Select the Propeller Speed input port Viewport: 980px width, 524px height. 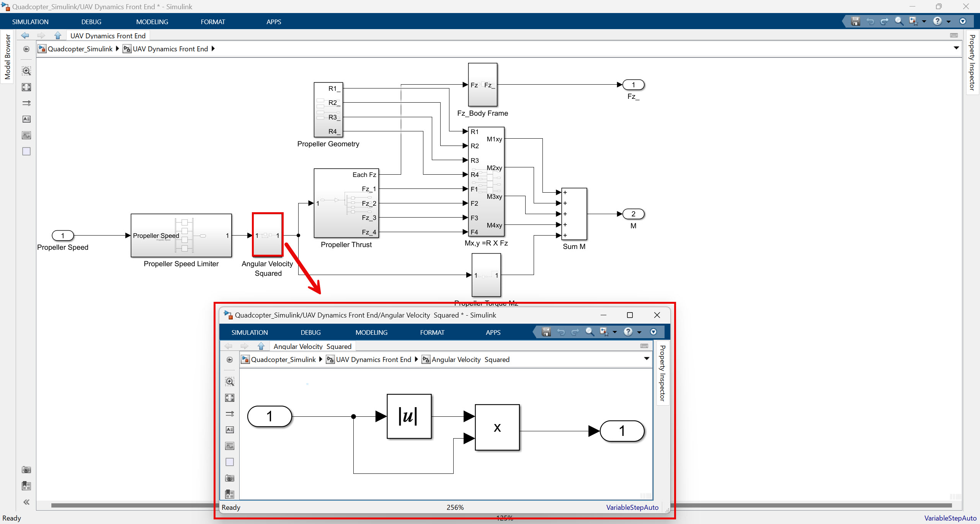pyautogui.click(x=63, y=236)
